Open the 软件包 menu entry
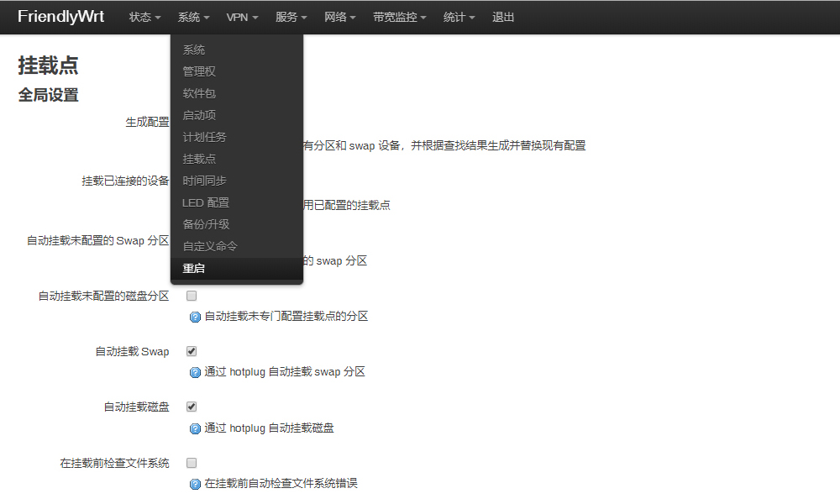Screen dimensions: 840x504 tap(237, 94)
